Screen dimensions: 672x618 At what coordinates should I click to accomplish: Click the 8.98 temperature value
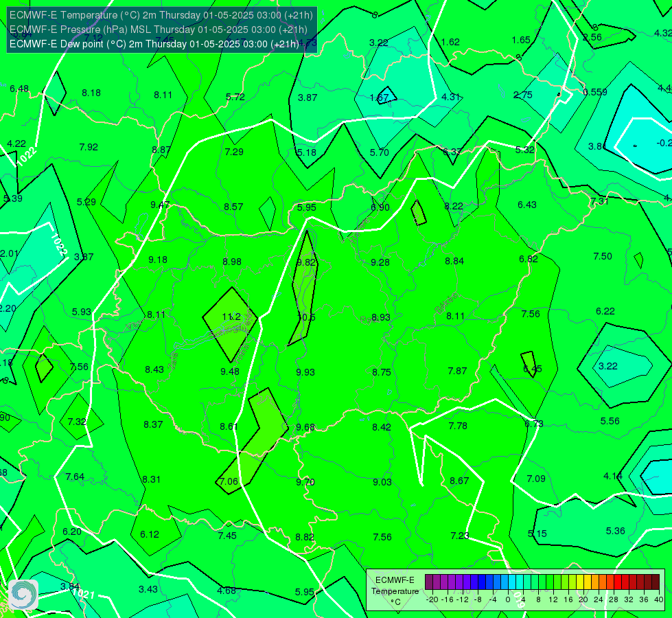coord(232,262)
